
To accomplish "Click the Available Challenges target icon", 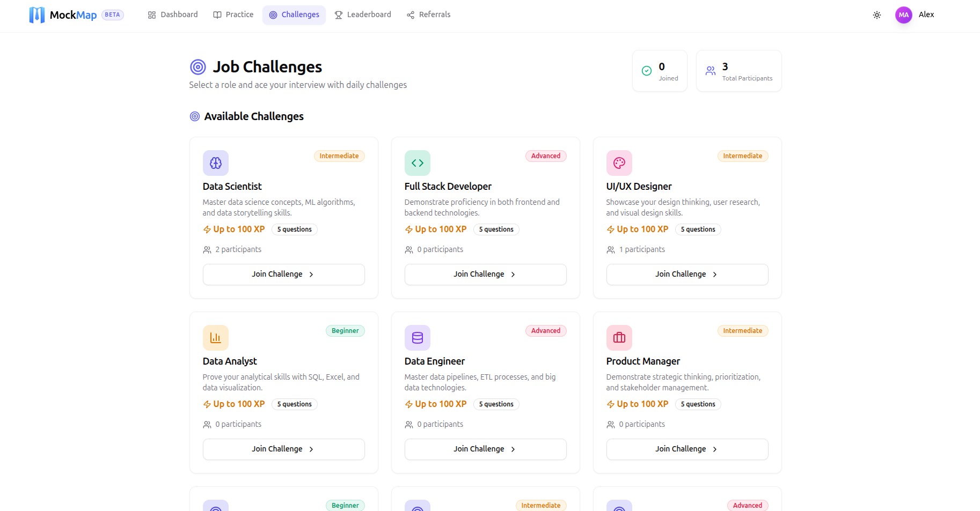I will click(195, 116).
